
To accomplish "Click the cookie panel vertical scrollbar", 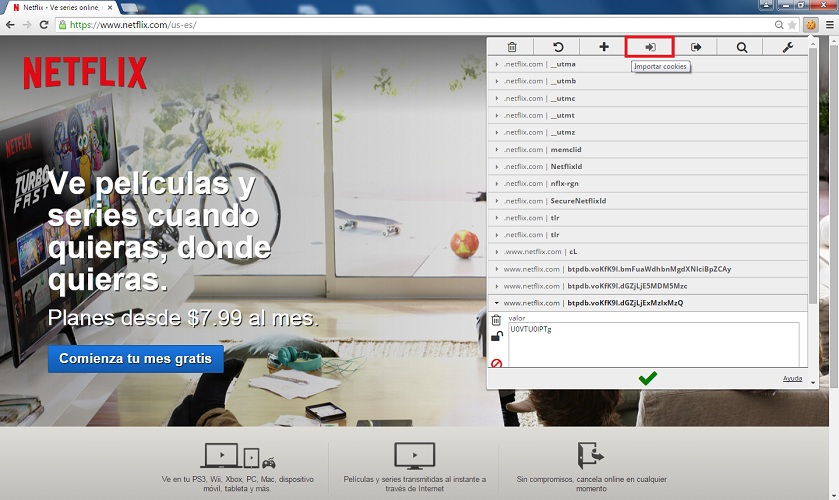I will pyautogui.click(x=813, y=177).
